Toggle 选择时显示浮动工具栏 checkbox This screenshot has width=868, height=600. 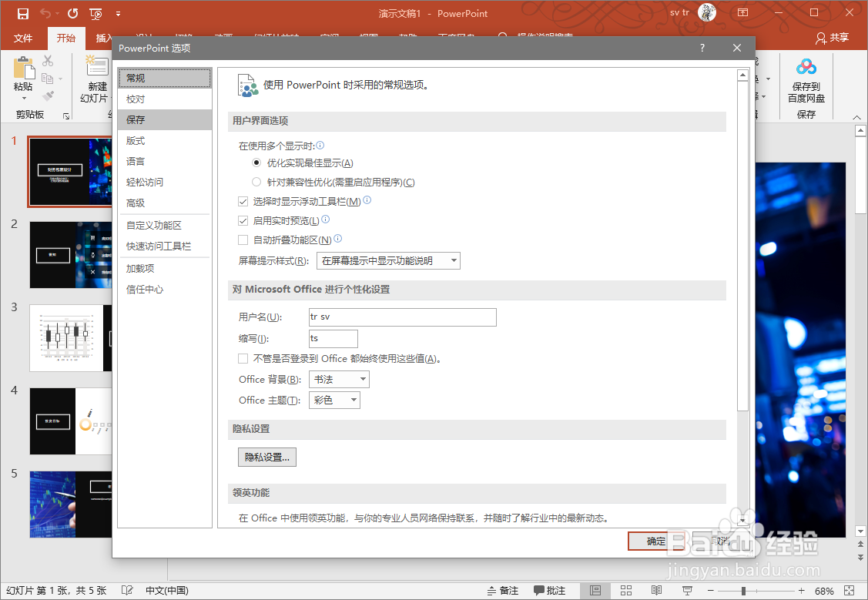click(243, 202)
